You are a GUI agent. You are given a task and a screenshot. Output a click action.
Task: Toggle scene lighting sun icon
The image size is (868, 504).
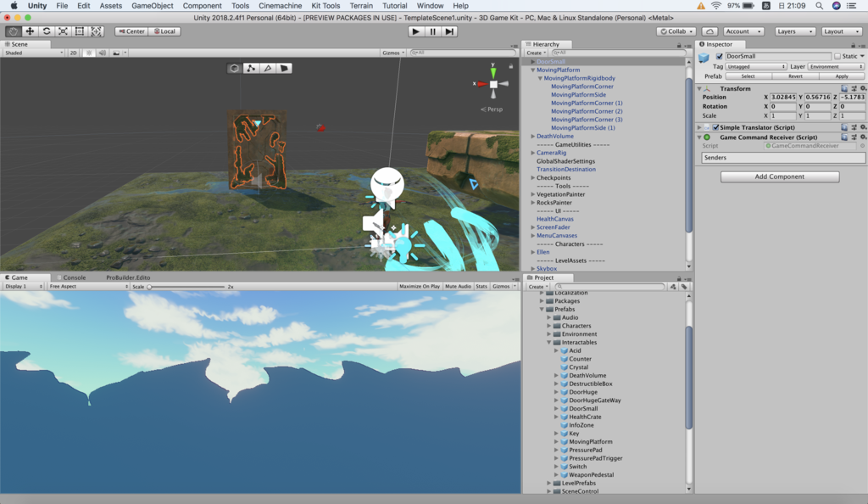[x=88, y=53]
